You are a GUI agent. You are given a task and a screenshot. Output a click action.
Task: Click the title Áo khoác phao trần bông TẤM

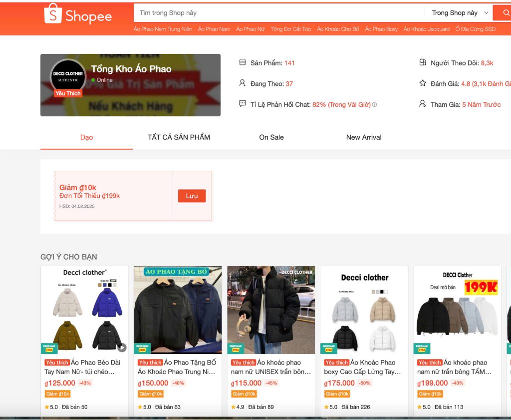pos(454,367)
